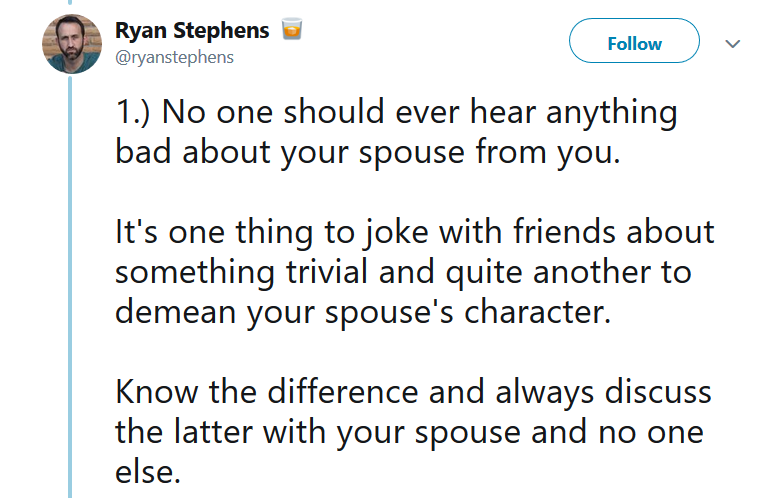Expand the chevron menu next to Follow
Screen dimensions: 766x498
point(733,43)
